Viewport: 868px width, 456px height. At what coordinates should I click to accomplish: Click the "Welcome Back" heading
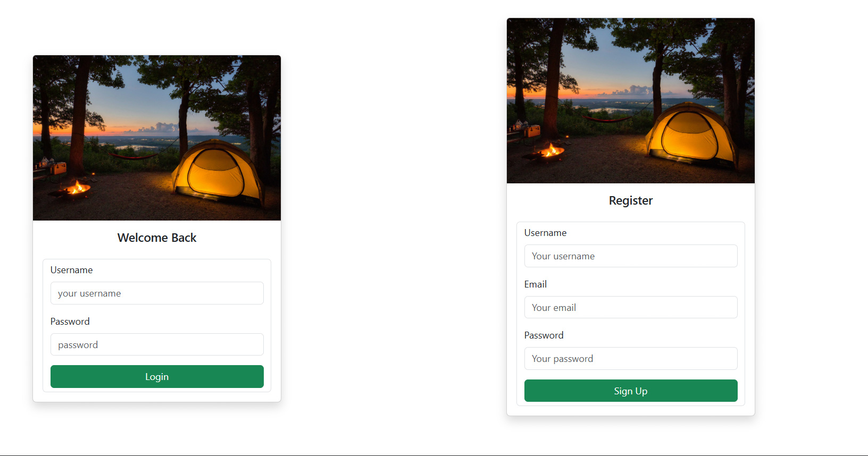coord(157,238)
